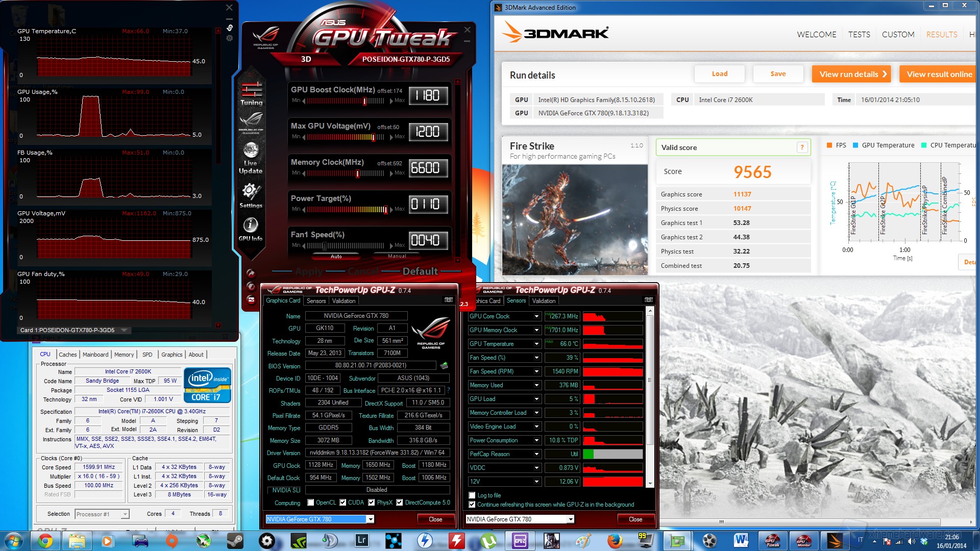The image size is (980, 551).
Task: Enable the OpenCL checkbox
Action: [x=310, y=503]
